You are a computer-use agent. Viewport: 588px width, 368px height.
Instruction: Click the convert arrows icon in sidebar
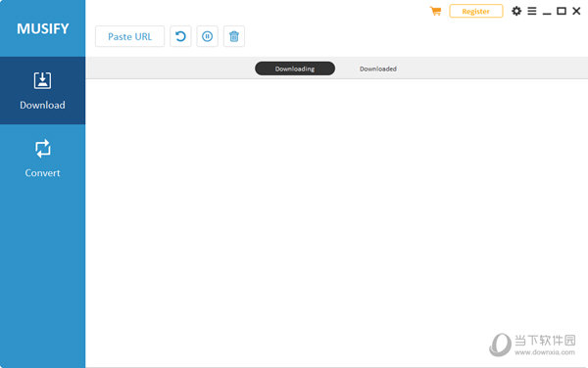click(x=43, y=149)
